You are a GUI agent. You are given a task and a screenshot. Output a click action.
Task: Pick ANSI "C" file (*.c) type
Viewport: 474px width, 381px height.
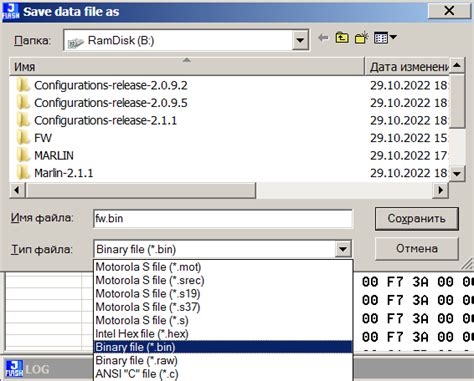point(137,374)
